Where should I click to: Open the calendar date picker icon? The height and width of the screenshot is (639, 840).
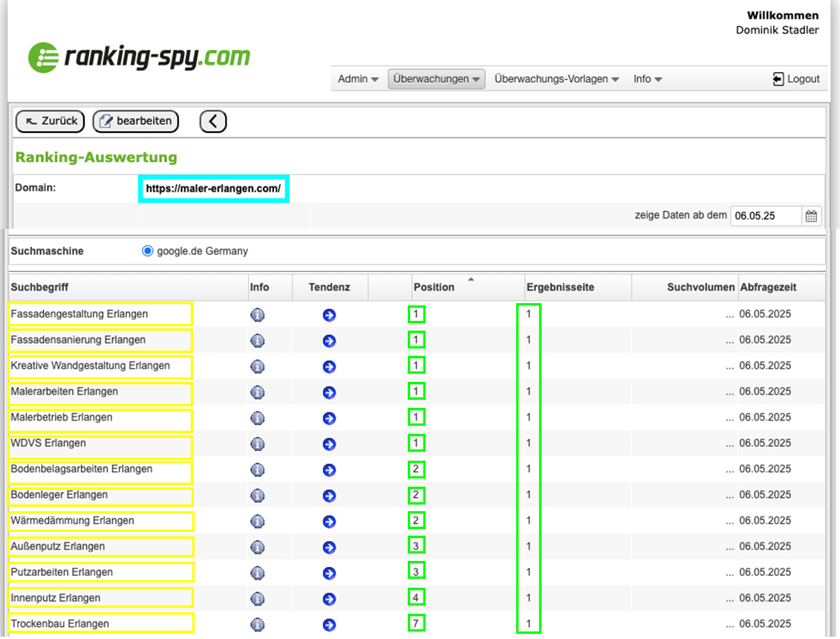pos(811,216)
